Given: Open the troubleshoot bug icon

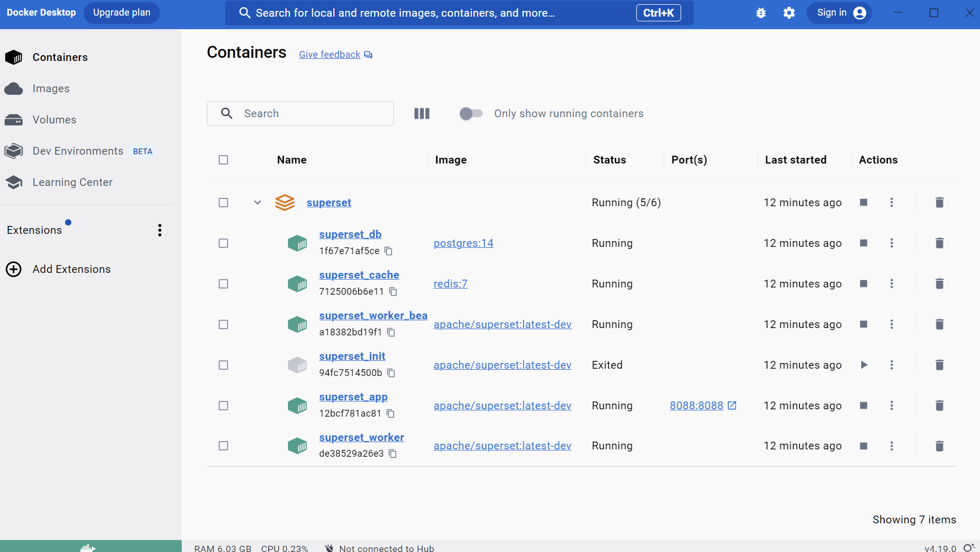Looking at the screenshot, I should click(761, 13).
